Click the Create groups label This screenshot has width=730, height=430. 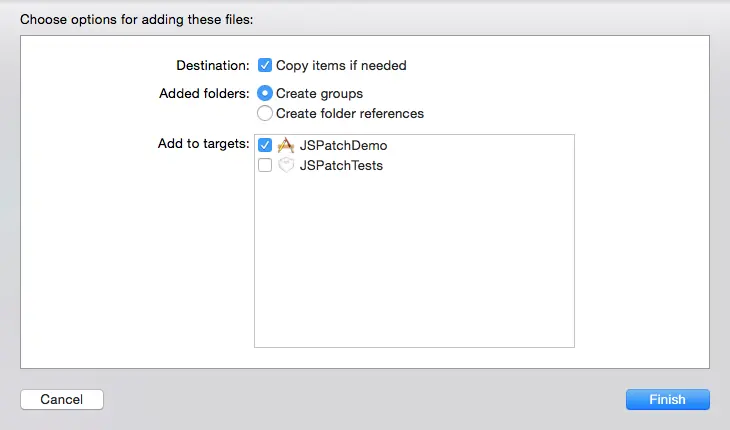coord(319,94)
